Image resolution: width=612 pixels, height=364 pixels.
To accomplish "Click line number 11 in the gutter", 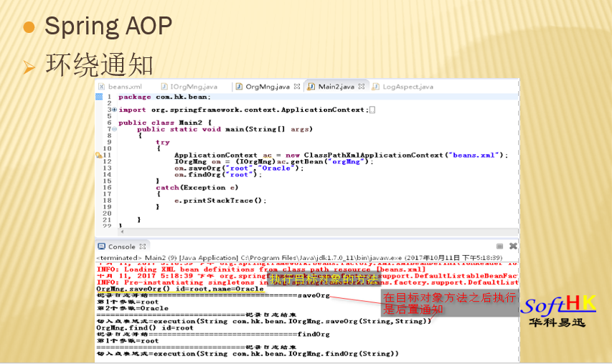I will coord(107,155).
